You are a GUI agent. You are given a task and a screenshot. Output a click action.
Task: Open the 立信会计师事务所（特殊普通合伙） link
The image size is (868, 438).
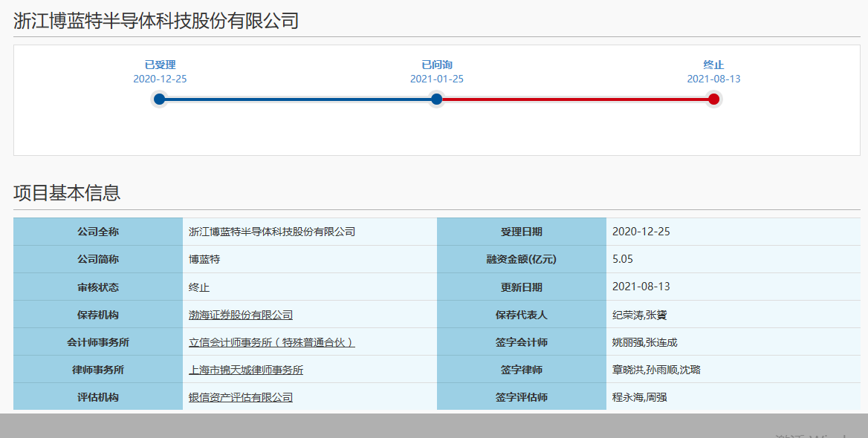tap(272, 342)
